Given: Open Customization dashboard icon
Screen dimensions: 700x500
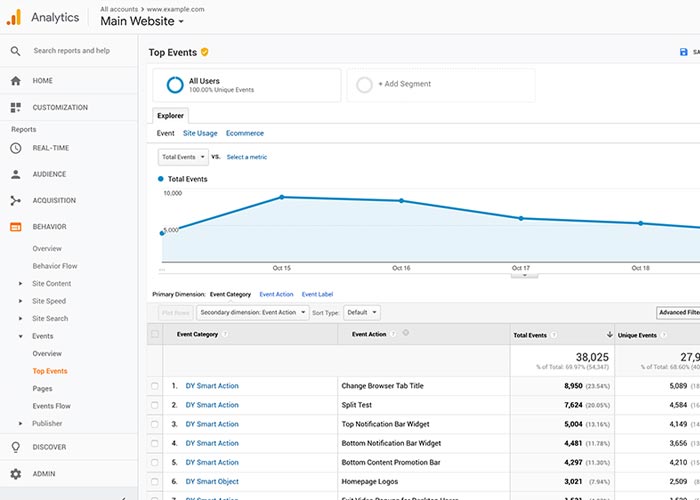Looking at the screenshot, I should [15, 107].
